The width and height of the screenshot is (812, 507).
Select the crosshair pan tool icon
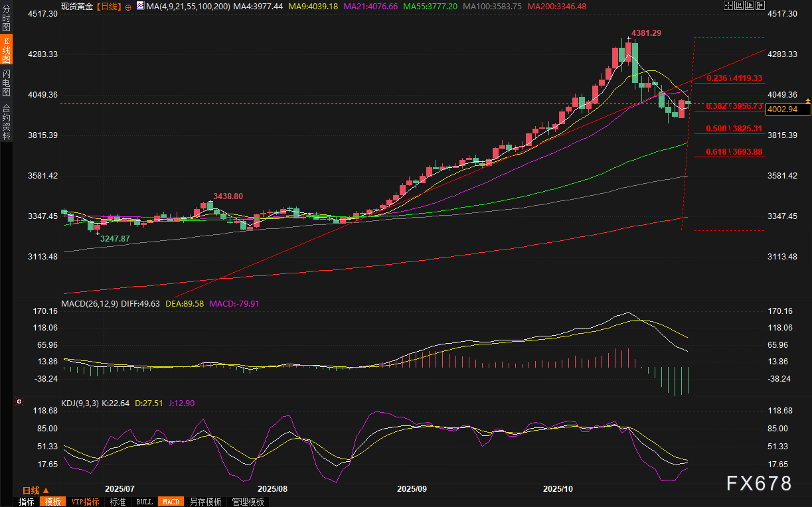[x=728, y=5]
